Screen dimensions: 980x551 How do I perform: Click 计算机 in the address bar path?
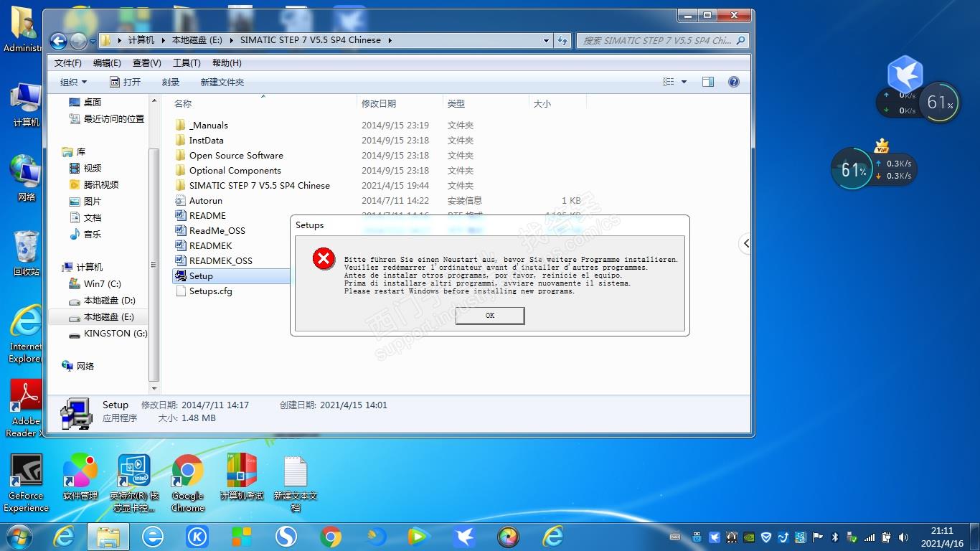(142, 40)
